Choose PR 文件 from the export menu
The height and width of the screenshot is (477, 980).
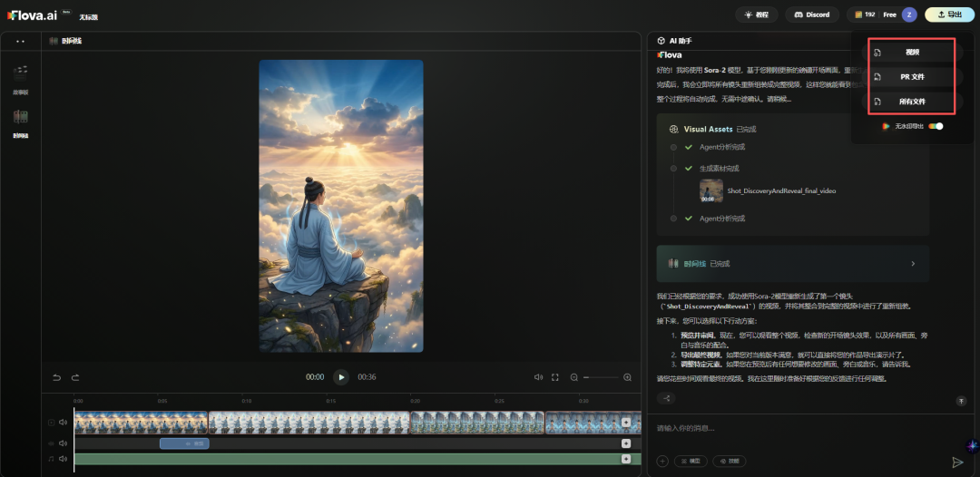pyautogui.click(x=911, y=77)
